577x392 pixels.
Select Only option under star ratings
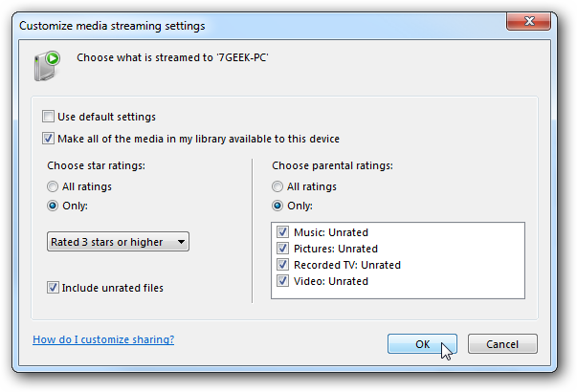pos(53,206)
